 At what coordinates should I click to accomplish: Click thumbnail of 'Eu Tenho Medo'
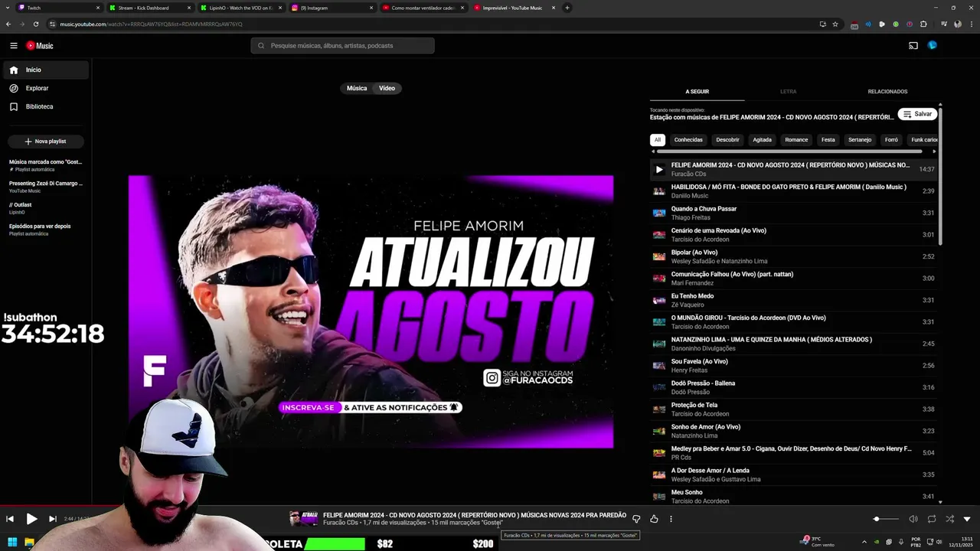(659, 301)
